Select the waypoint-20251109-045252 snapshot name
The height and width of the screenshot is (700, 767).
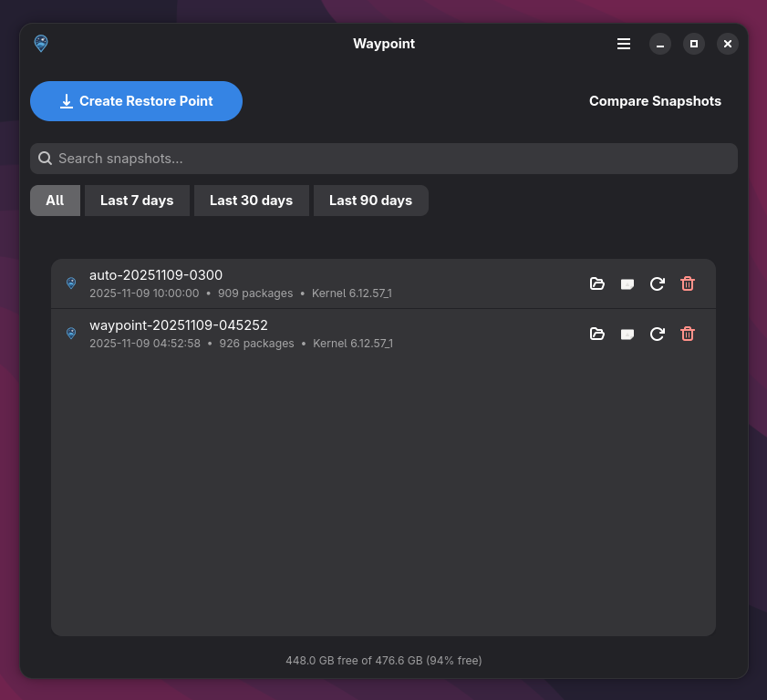point(179,325)
